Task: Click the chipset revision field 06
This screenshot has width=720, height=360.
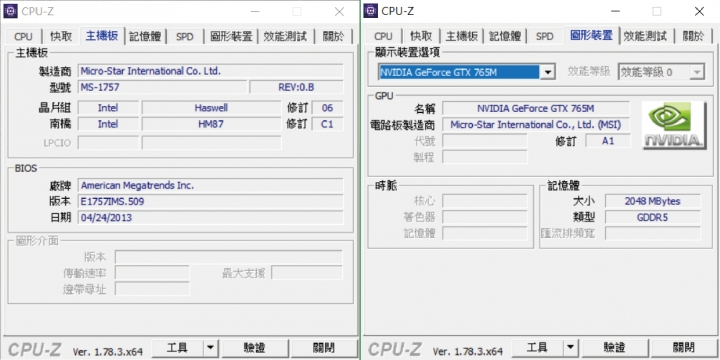Action: pyautogui.click(x=327, y=108)
